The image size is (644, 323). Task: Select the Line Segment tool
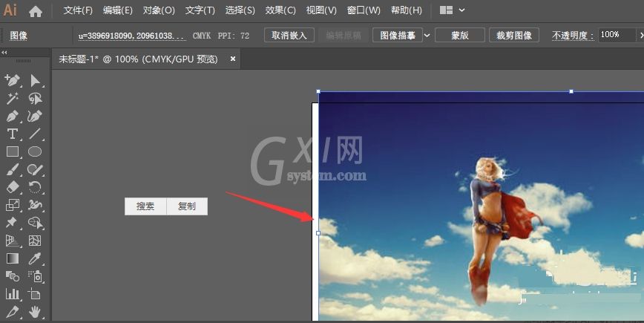tap(36, 134)
